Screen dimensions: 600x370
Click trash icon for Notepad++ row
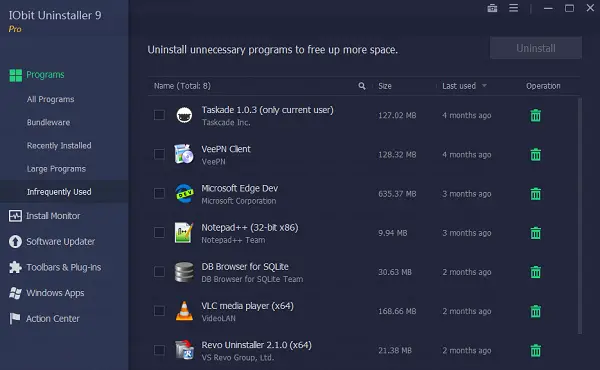pos(535,233)
